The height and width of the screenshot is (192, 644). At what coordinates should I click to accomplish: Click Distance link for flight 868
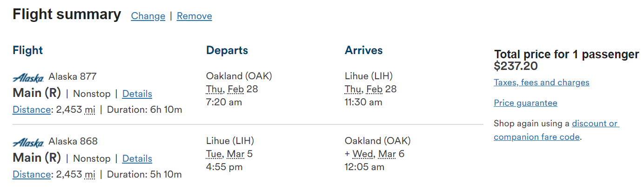point(31,175)
